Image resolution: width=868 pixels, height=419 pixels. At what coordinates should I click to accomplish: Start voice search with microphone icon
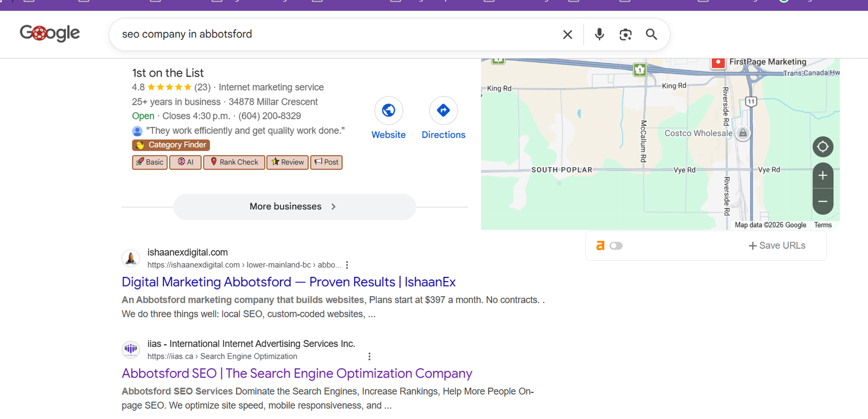599,34
